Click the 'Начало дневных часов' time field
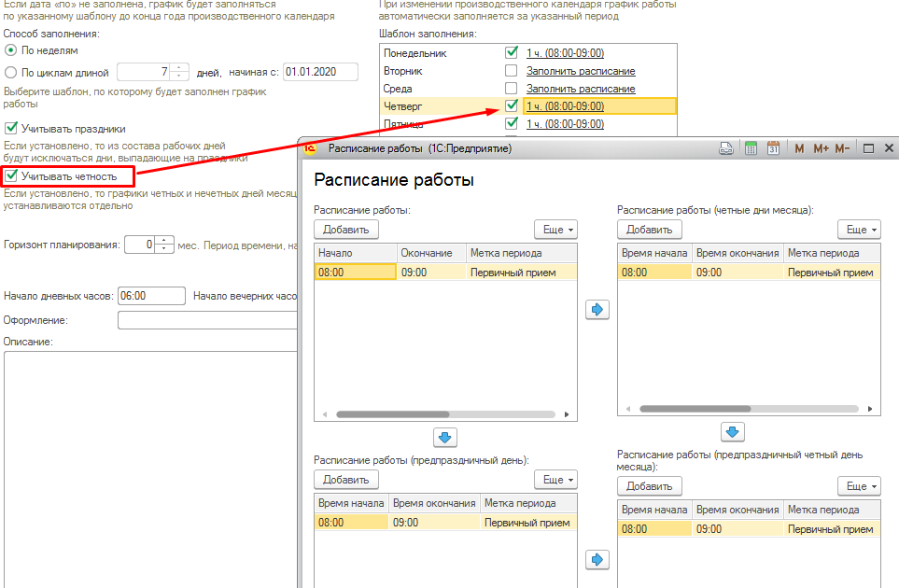899x588 pixels. click(x=151, y=296)
